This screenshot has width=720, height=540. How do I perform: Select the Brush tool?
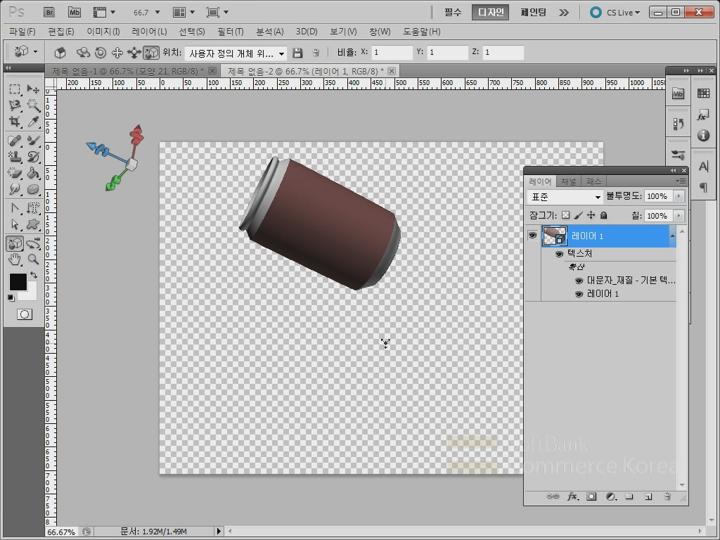click(33, 140)
